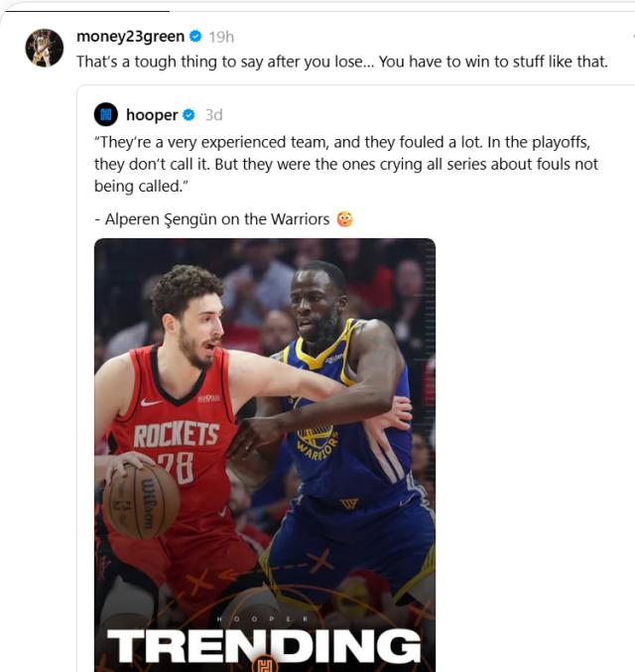Image resolution: width=635 pixels, height=672 pixels.
Task: Click the money23green username
Action: point(130,37)
